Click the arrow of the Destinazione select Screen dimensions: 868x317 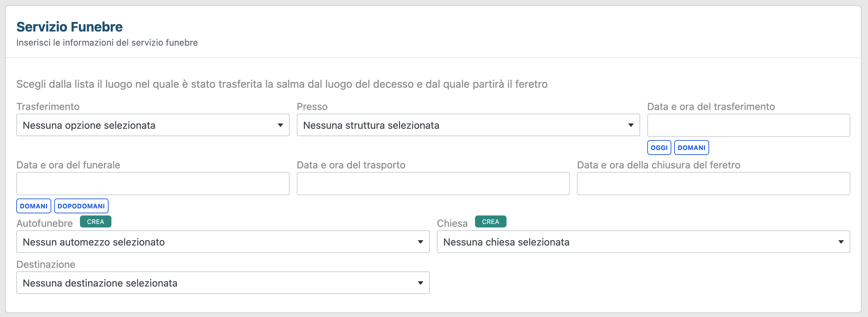coord(420,283)
